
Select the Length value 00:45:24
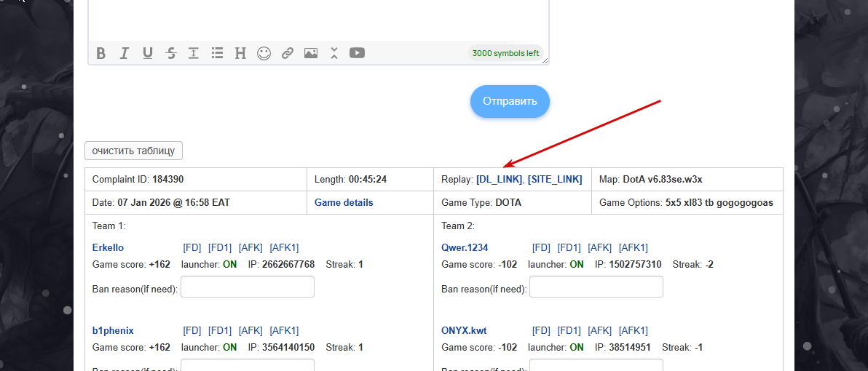(368, 179)
